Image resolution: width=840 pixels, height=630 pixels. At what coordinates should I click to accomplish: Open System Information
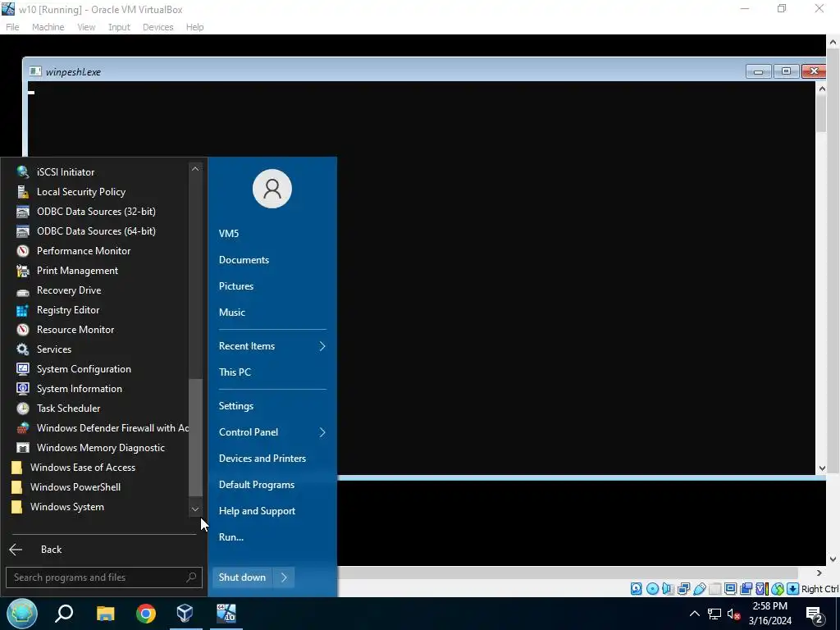pos(80,389)
